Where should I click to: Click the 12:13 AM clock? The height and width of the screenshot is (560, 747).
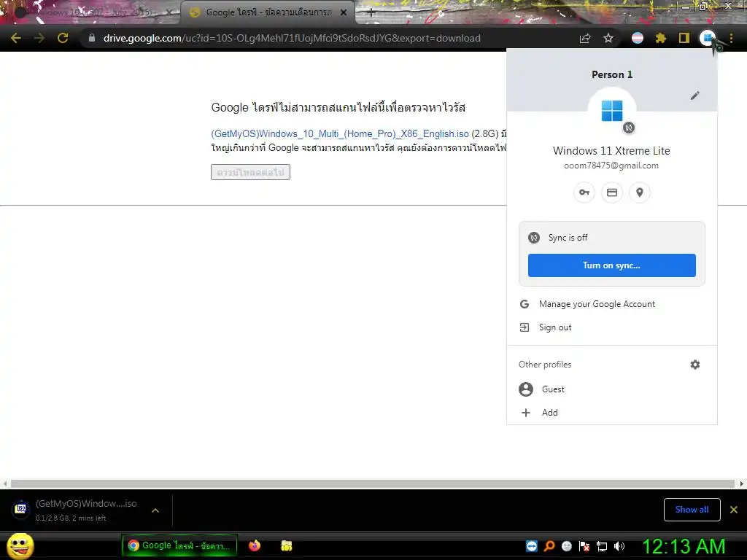[684, 546]
